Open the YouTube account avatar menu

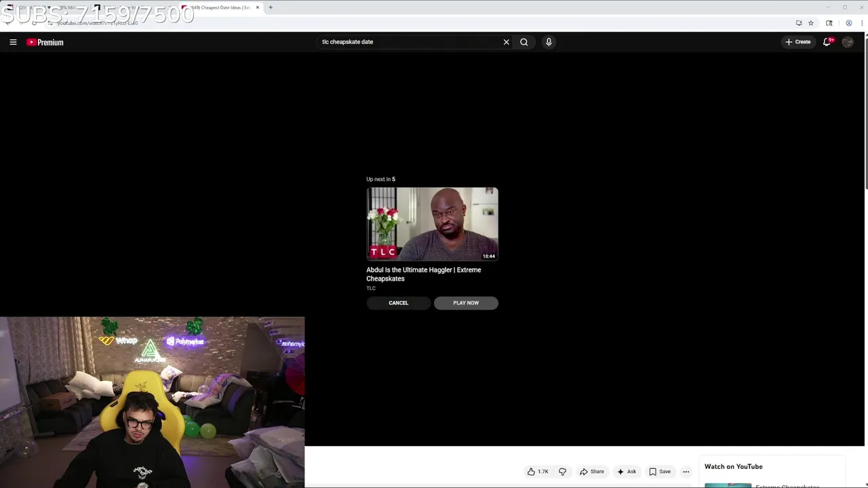point(848,42)
